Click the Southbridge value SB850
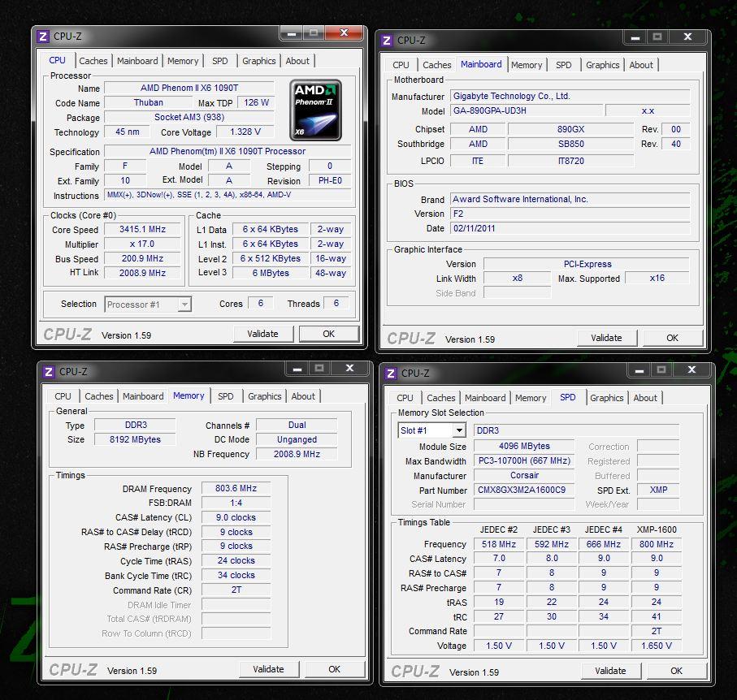The height and width of the screenshot is (700, 737). [x=571, y=145]
